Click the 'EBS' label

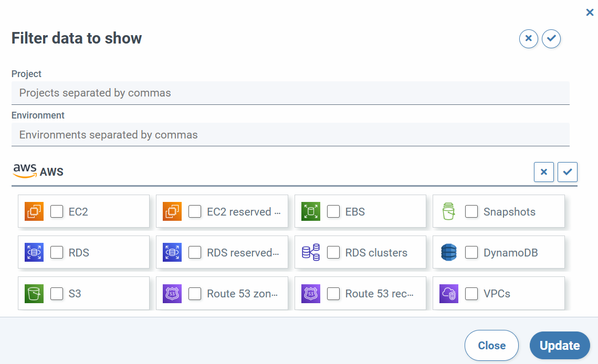(355, 212)
